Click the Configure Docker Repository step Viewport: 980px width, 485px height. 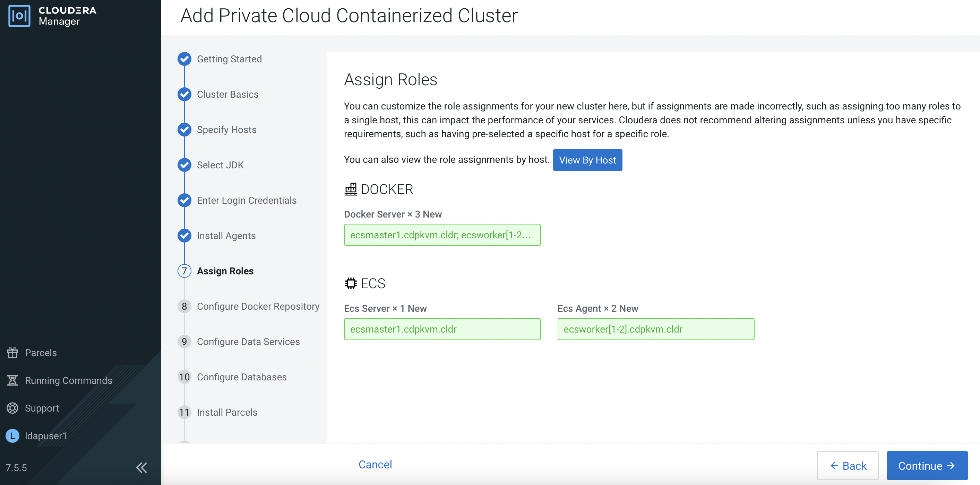click(x=258, y=306)
